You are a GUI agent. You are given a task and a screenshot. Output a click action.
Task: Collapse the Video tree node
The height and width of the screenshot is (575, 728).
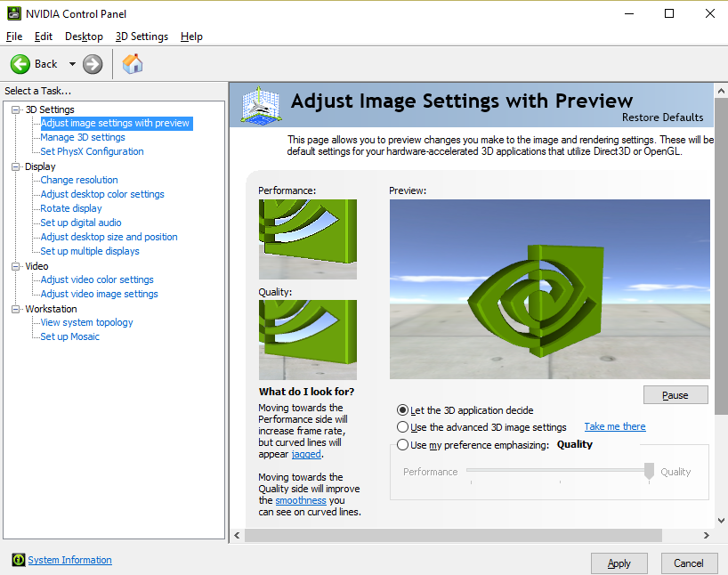tap(16, 266)
